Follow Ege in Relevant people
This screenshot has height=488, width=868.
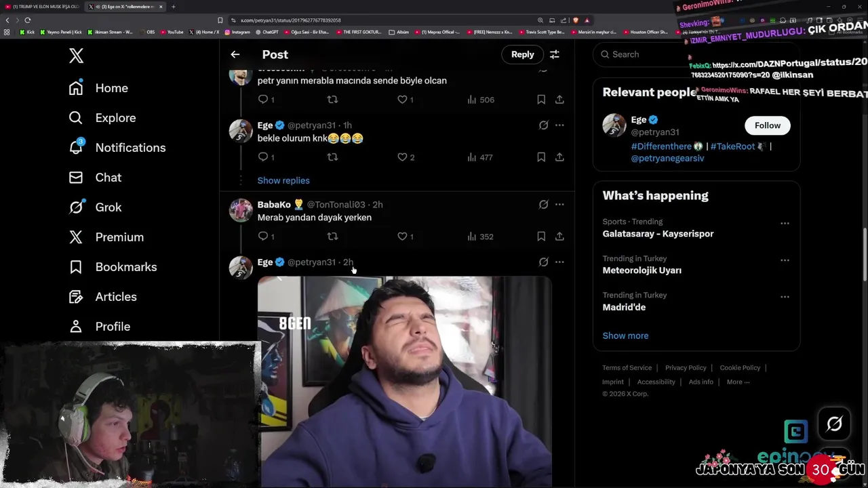[768, 125]
